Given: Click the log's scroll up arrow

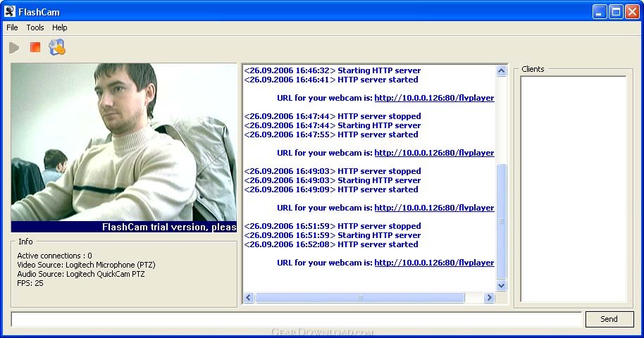Looking at the screenshot, I should (x=501, y=71).
